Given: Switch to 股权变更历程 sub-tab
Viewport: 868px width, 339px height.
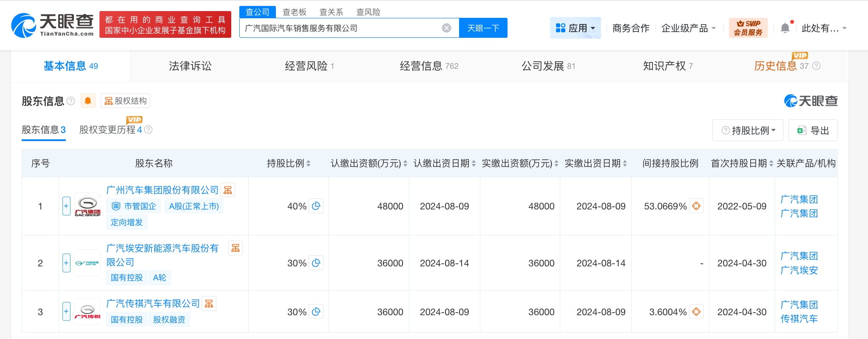Looking at the screenshot, I should pyautogui.click(x=111, y=130).
